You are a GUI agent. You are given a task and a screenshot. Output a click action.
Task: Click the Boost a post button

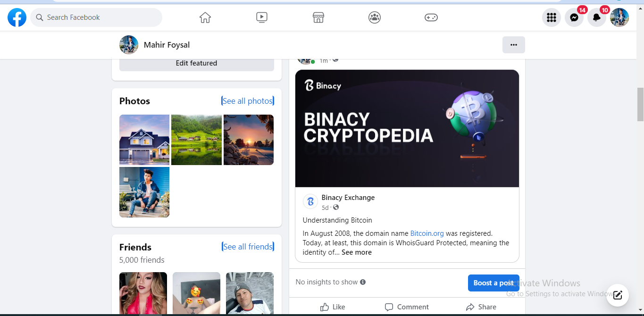click(493, 283)
